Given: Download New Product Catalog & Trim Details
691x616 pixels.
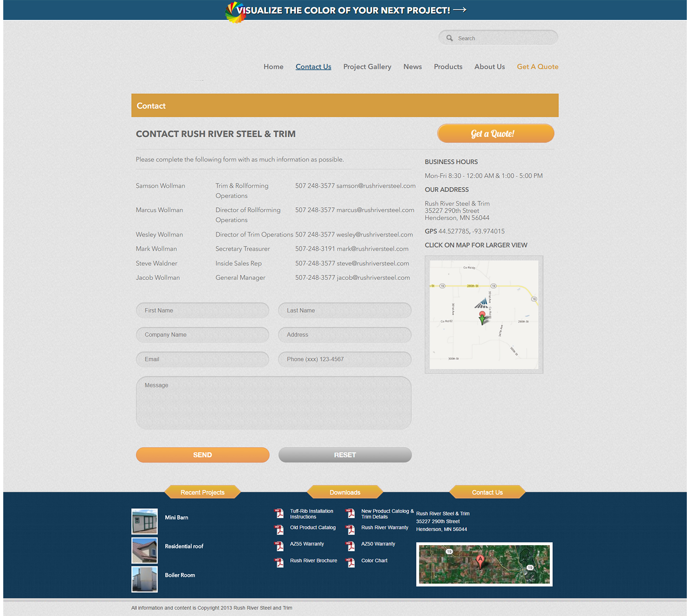Looking at the screenshot, I should coord(387,514).
